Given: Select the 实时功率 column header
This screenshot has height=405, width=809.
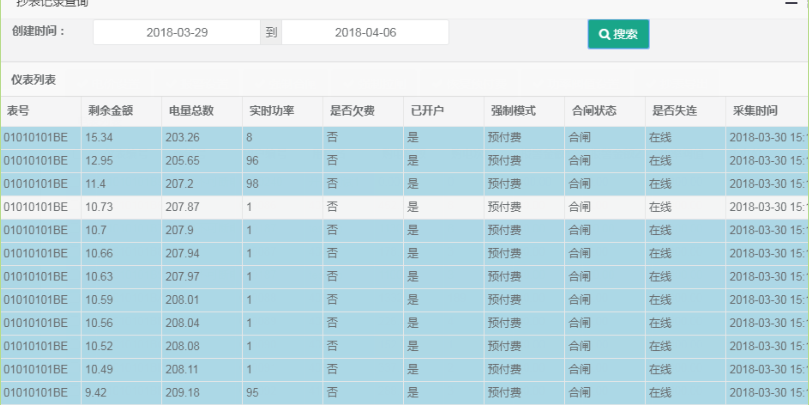Looking at the screenshot, I should (271, 111).
